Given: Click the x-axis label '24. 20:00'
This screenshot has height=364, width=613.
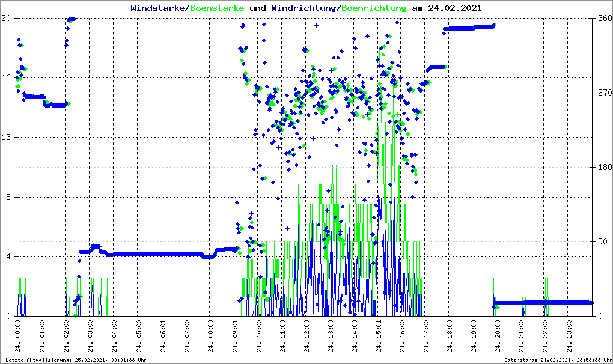Looking at the screenshot, I should pos(498,336).
